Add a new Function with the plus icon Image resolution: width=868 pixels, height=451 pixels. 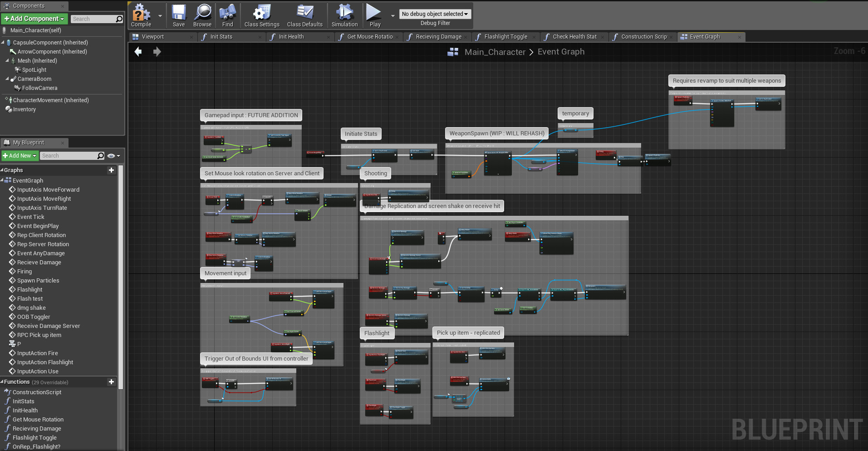[111, 382]
